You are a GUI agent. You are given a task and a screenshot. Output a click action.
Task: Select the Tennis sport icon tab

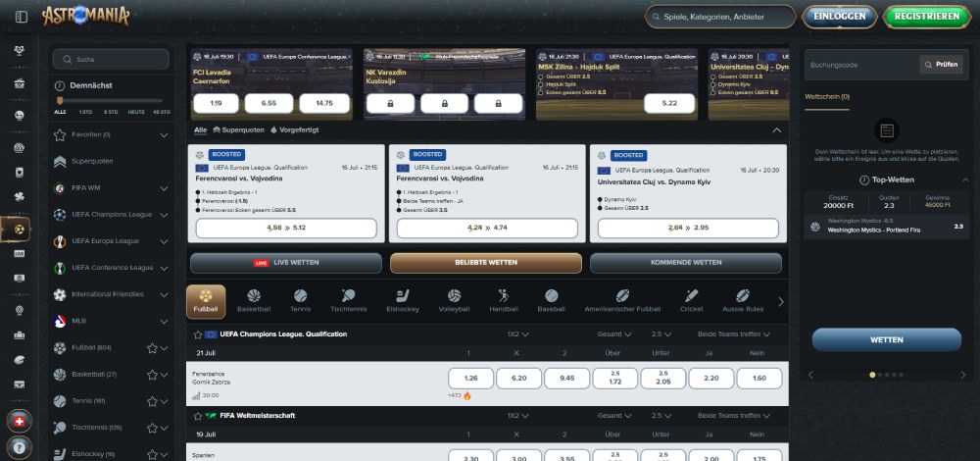301,301
